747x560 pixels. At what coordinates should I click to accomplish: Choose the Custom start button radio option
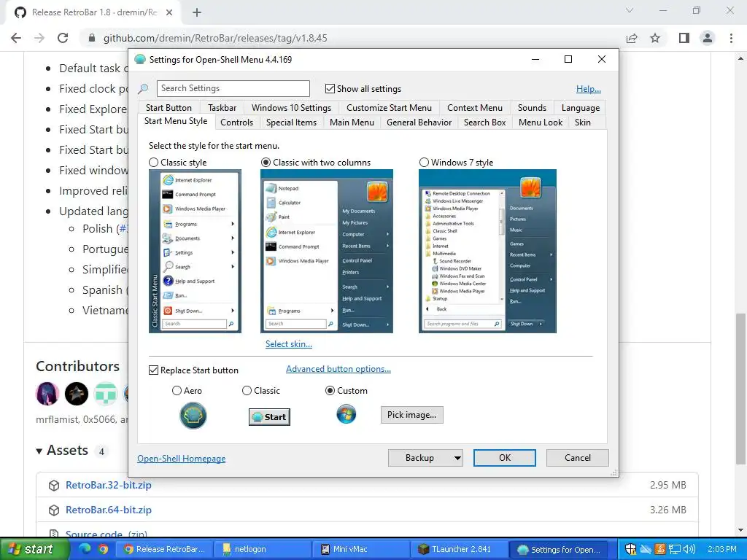point(330,391)
